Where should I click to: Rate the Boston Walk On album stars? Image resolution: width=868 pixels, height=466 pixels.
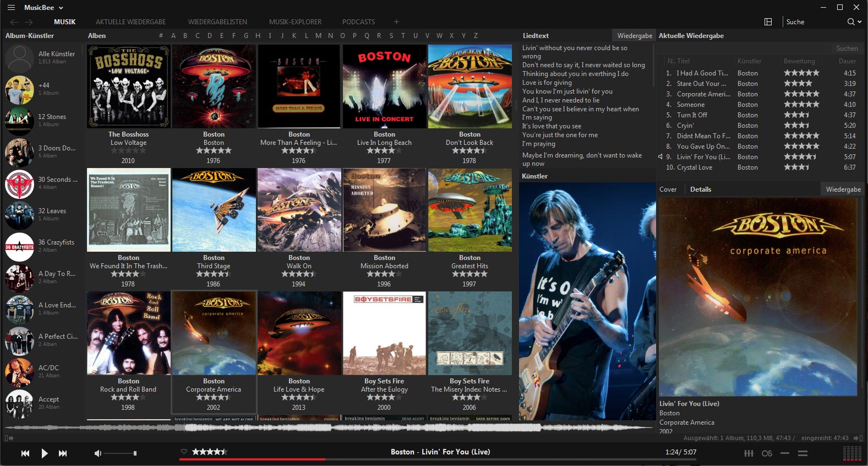pos(299,274)
